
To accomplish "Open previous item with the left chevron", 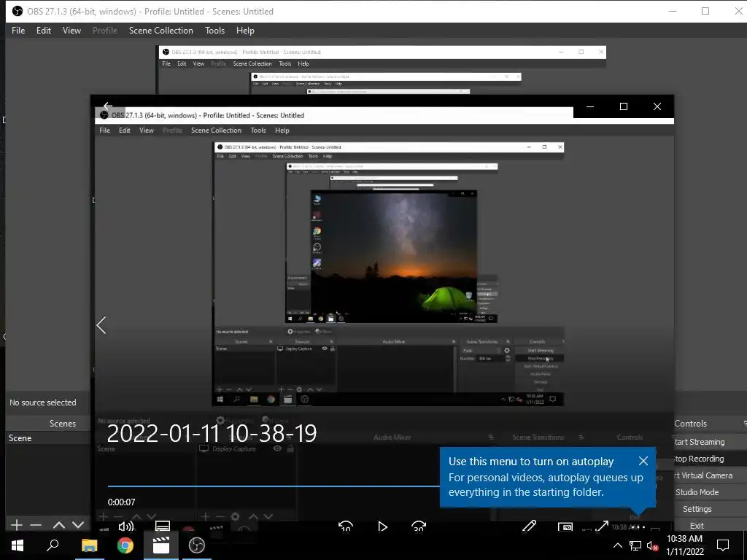I will click(101, 325).
